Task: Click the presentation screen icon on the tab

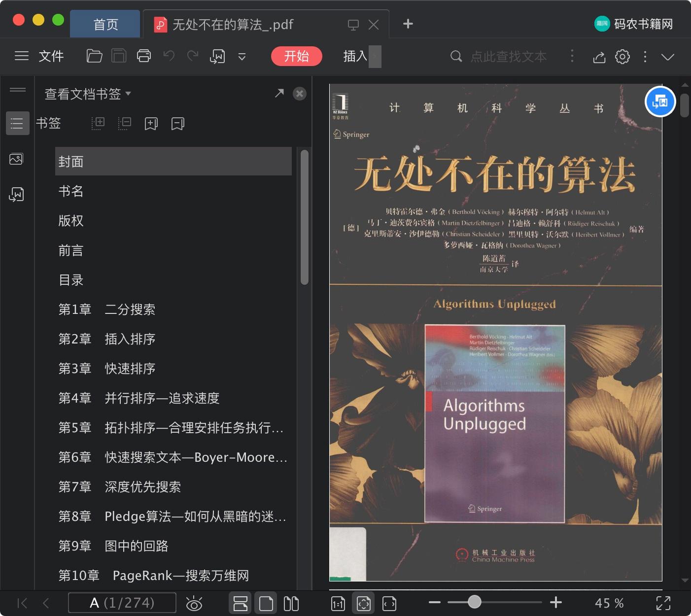Action: (353, 24)
